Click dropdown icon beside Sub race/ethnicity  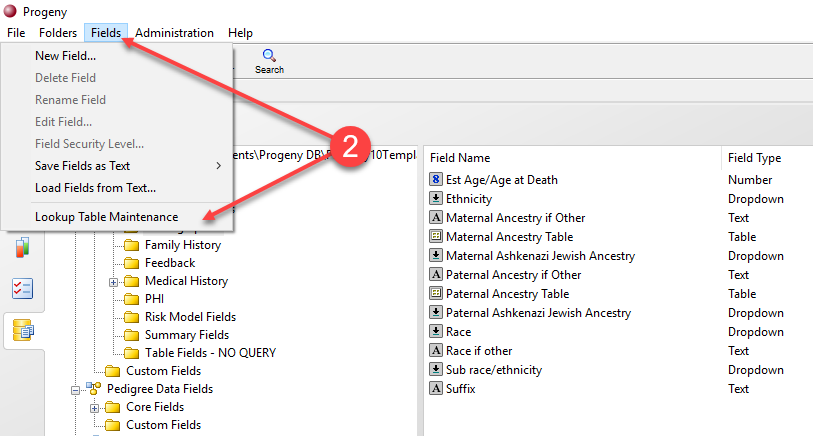click(x=436, y=369)
